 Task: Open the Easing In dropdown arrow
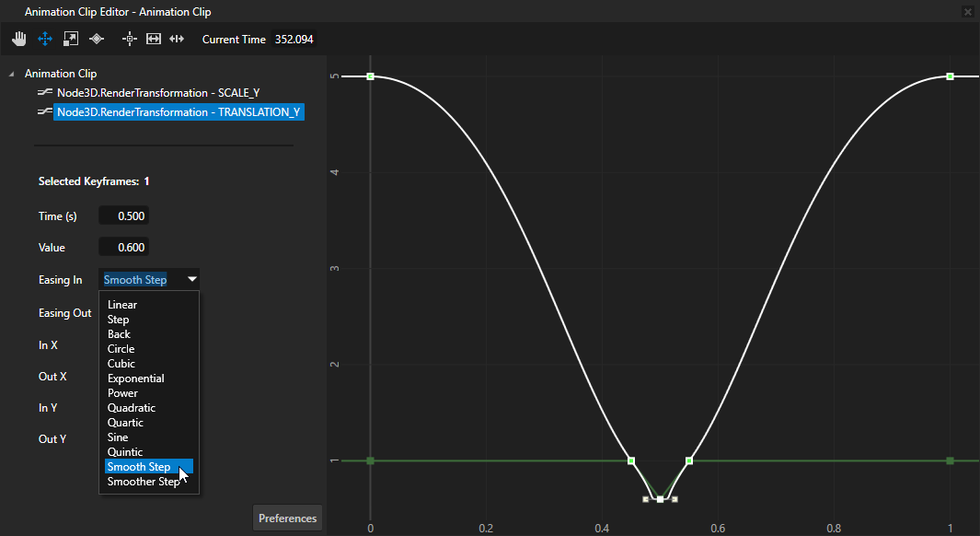(x=191, y=279)
